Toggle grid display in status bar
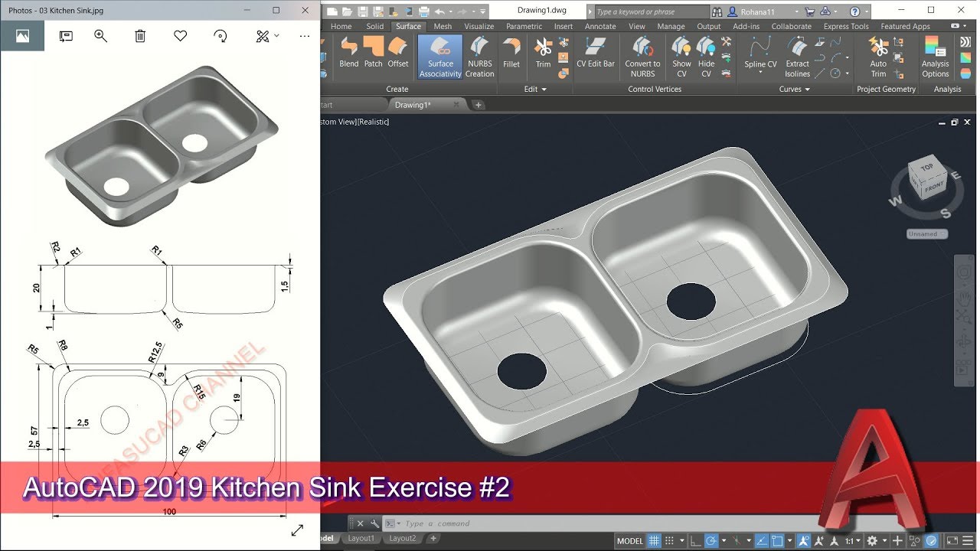 pos(654,541)
